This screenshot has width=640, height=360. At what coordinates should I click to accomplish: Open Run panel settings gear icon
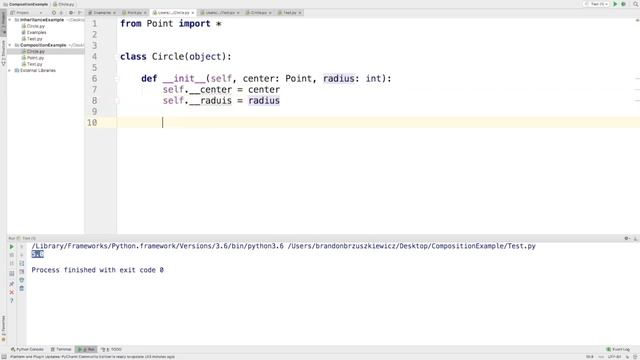pyautogui.click(x=627, y=238)
